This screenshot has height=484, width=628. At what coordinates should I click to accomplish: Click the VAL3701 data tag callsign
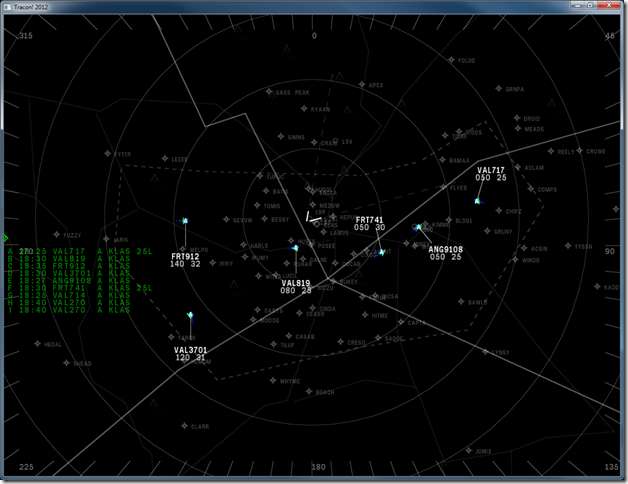[x=191, y=350]
